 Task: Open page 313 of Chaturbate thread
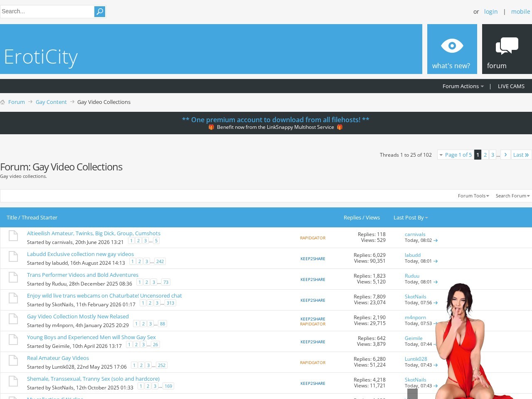(170, 303)
